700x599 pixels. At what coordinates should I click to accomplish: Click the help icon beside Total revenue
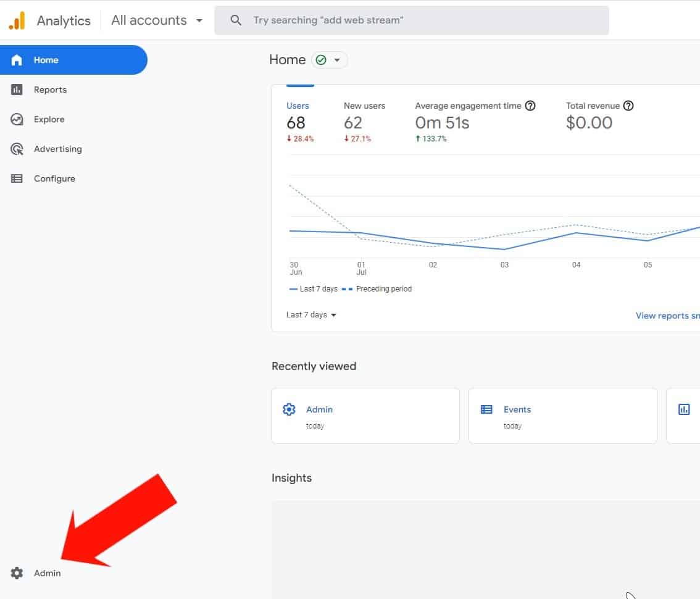click(628, 106)
